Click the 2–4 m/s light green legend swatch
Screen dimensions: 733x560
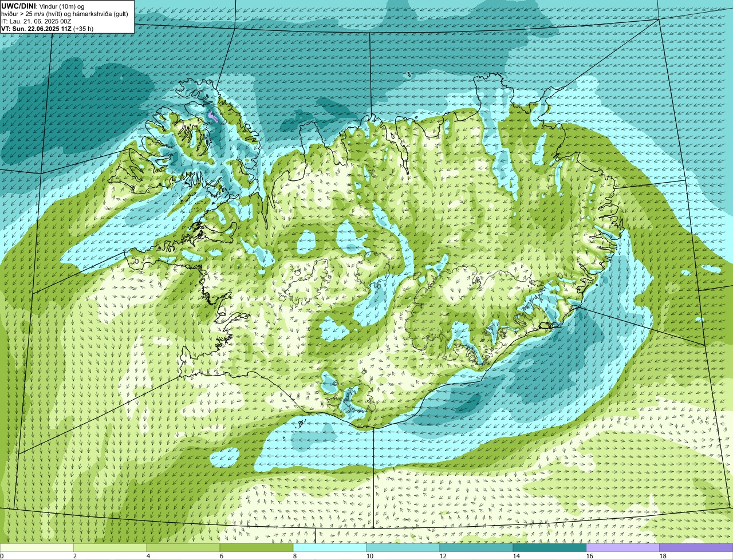(x=110, y=548)
